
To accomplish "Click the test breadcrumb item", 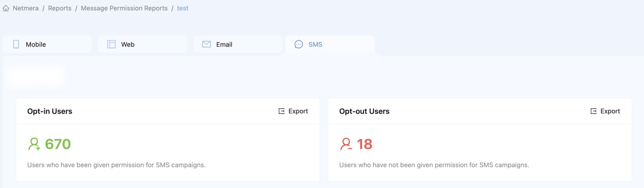I will point(183,8).
